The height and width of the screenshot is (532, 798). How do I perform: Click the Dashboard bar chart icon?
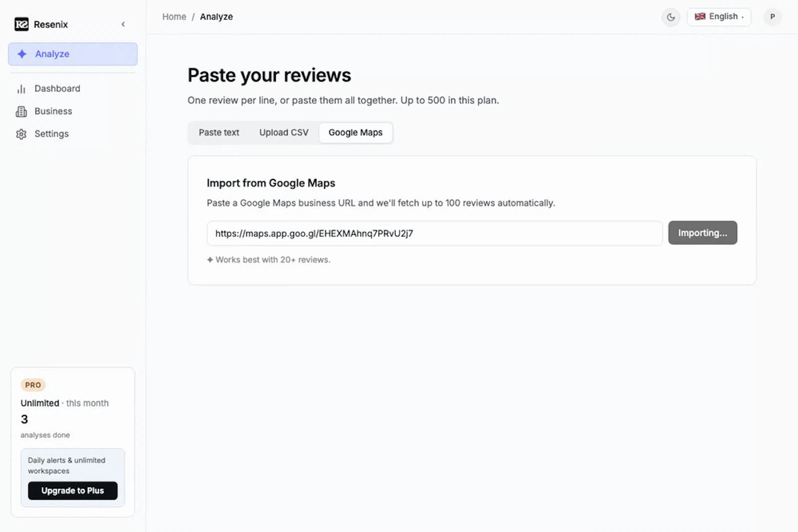pos(21,89)
